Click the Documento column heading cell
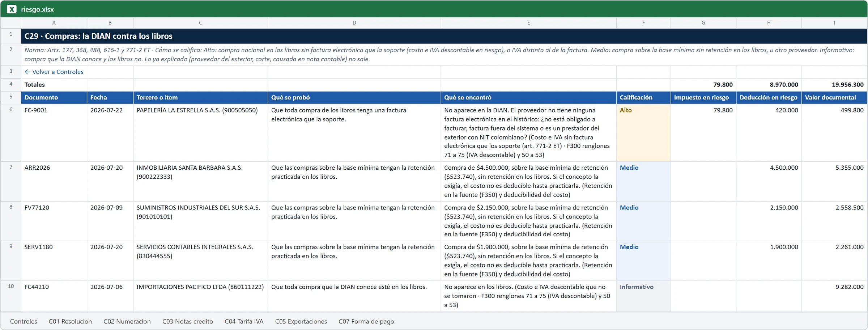This screenshot has width=868, height=330. click(x=54, y=97)
